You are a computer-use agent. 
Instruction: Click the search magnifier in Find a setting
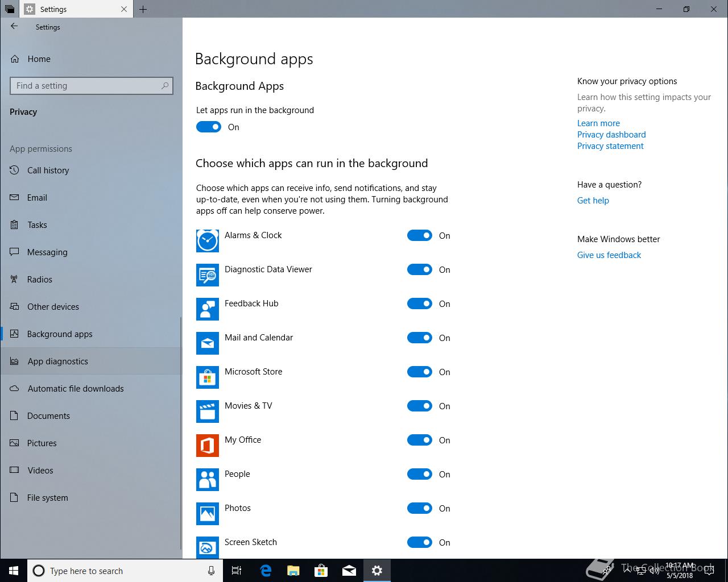pos(165,86)
